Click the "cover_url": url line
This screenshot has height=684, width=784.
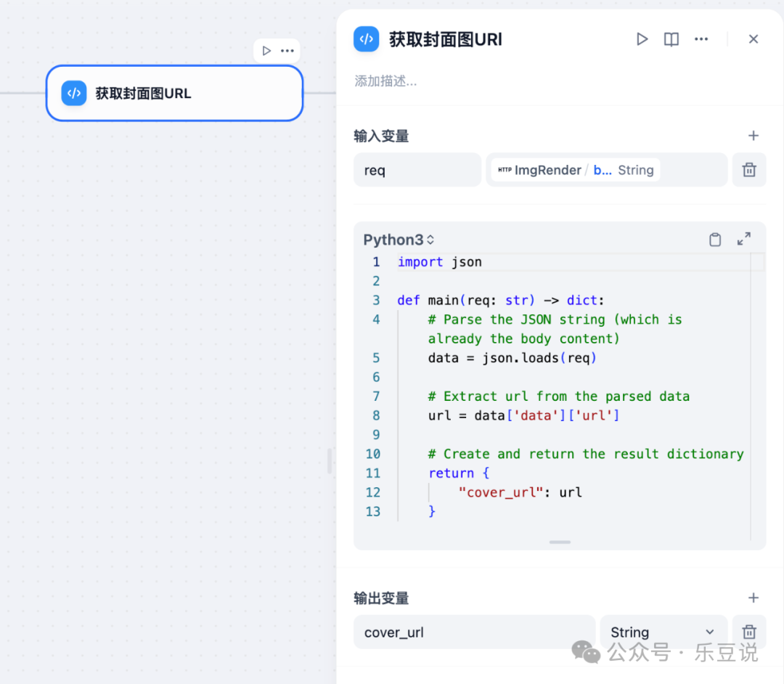520,492
